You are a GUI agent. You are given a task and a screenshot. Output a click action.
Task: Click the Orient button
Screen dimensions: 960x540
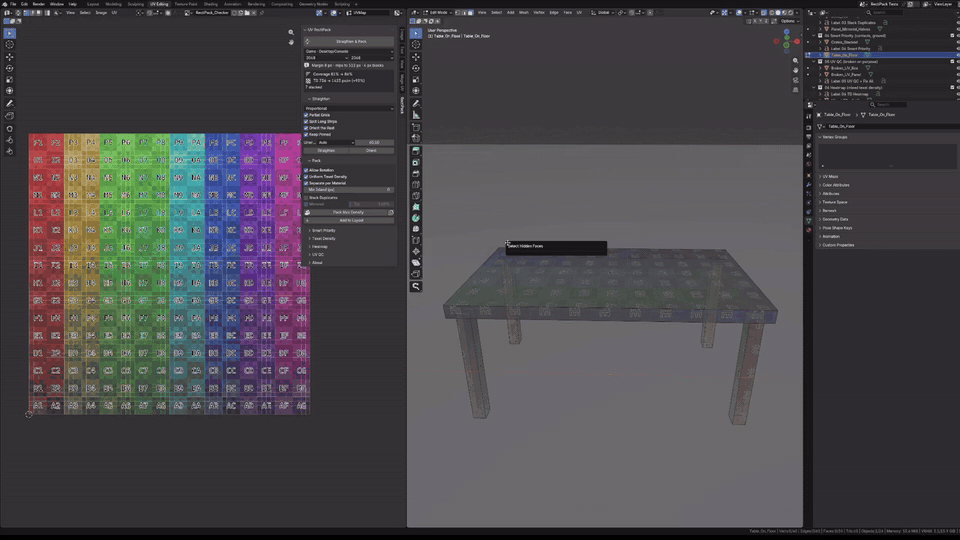tap(371, 150)
